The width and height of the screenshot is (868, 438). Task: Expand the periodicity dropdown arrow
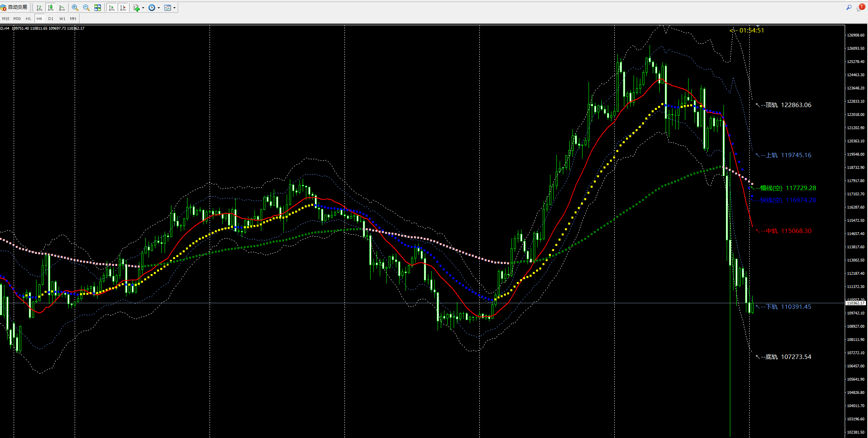pyautogui.click(x=159, y=8)
